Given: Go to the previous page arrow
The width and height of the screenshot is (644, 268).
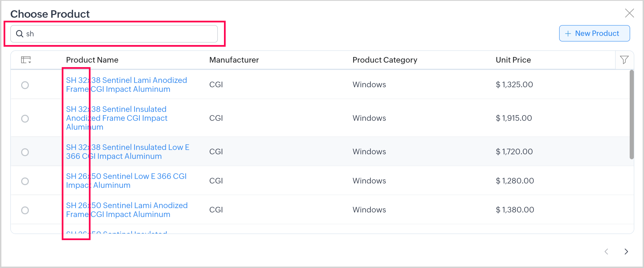Looking at the screenshot, I should tap(606, 251).
